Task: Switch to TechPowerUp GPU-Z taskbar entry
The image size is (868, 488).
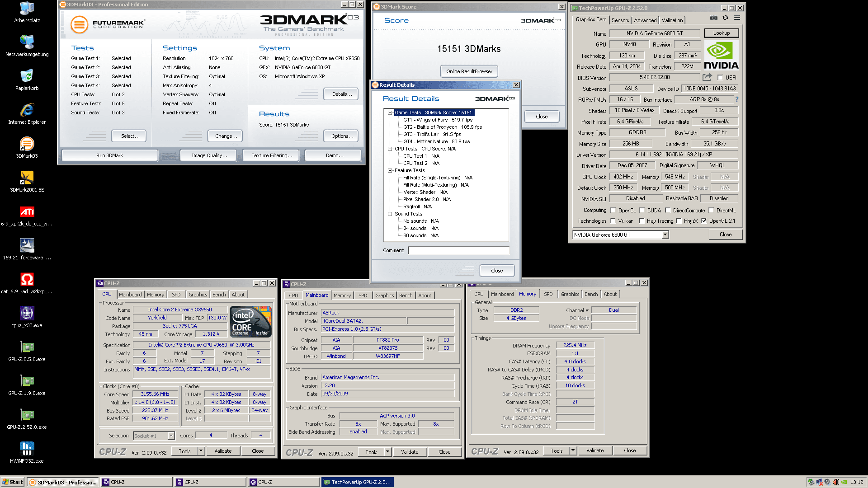Action: point(358,482)
